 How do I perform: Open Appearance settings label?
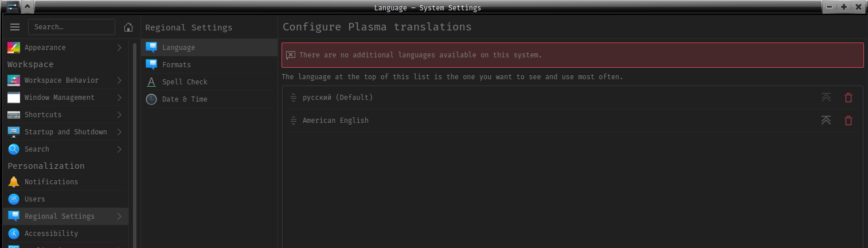[x=45, y=48]
